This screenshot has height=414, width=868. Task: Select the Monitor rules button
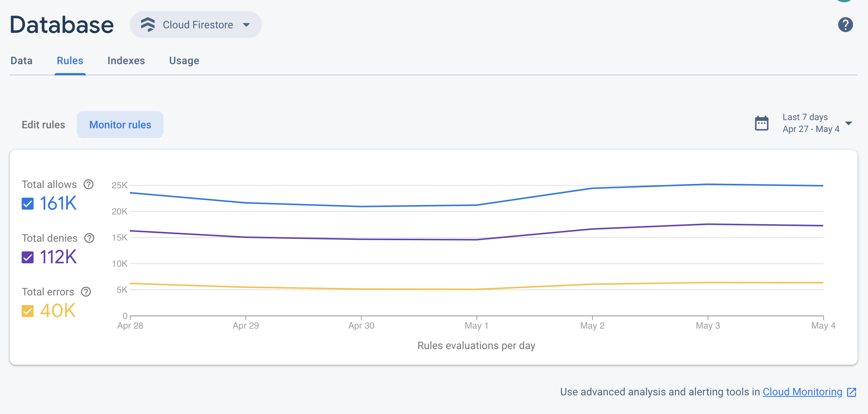point(120,125)
